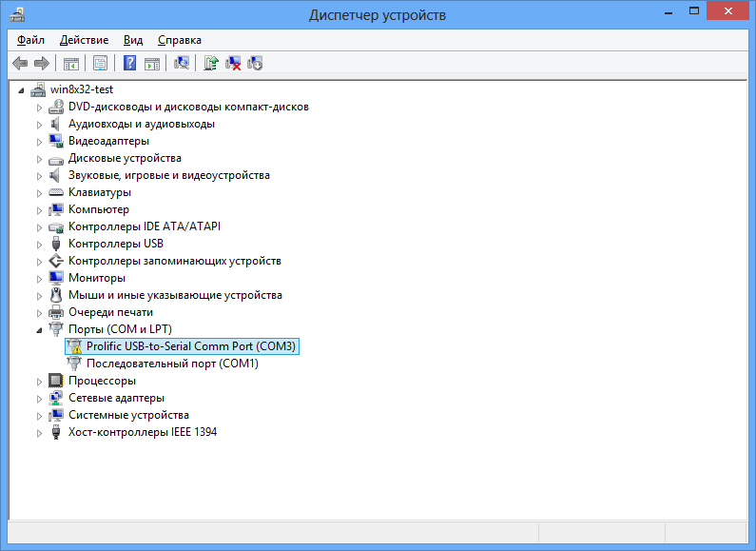Click the DVD drives category icon
756x551 pixels.
(56, 107)
